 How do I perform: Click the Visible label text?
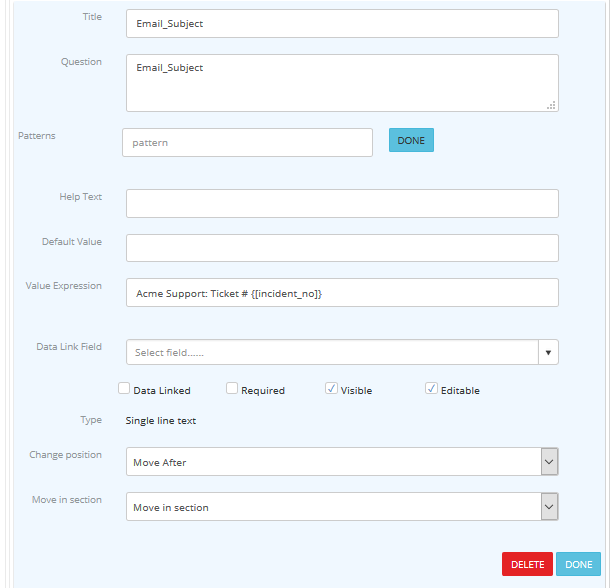(x=356, y=391)
